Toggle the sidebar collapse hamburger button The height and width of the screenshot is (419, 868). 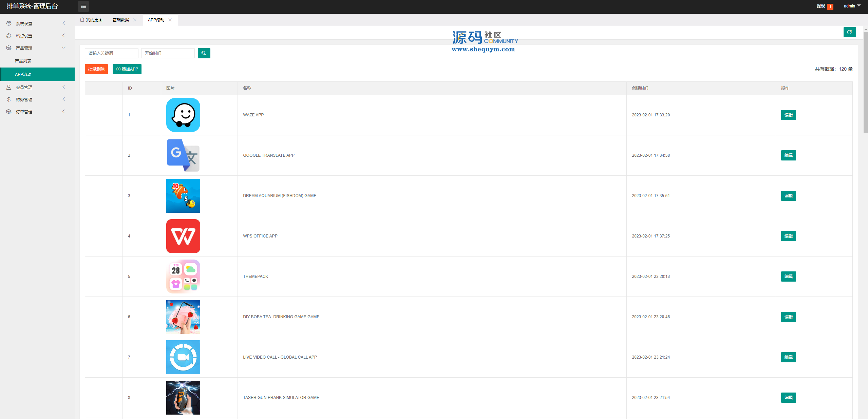tap(83, 6)
